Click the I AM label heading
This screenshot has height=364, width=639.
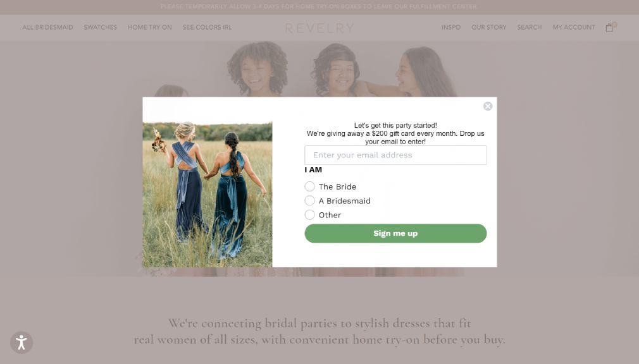(x=313, y=169)
